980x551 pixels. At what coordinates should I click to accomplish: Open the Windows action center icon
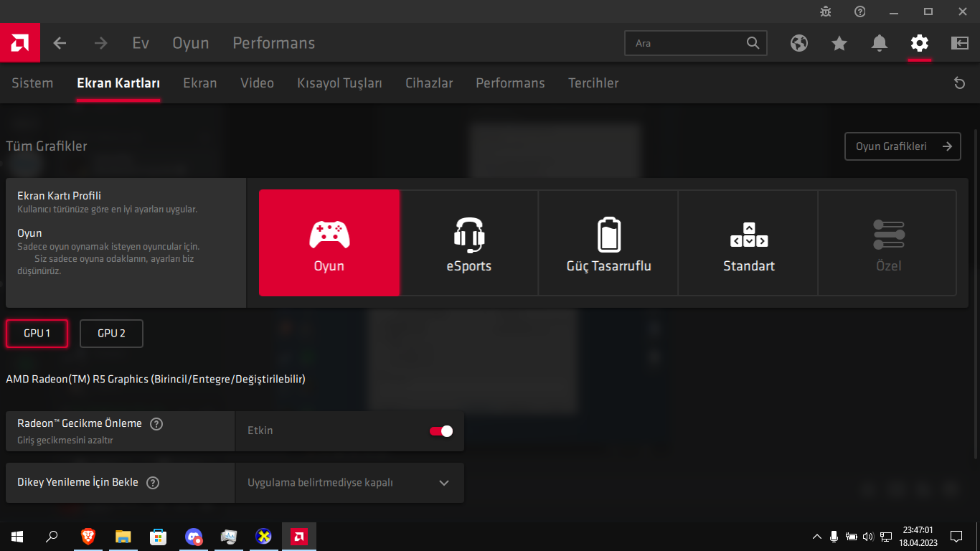point(956,536)
